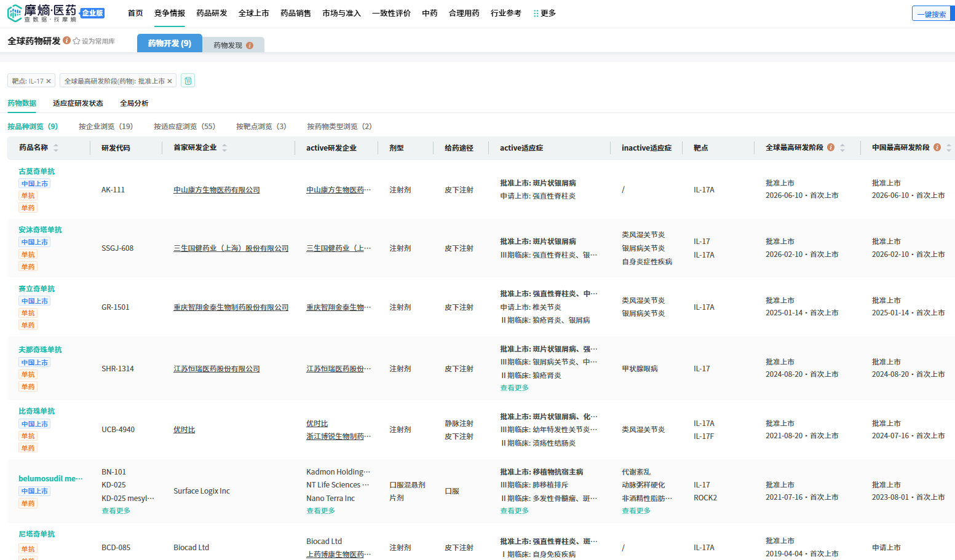The image size is (955, 560).
Task: Open 行业参考 navigation menu
Action: click(x=506, y=13)
